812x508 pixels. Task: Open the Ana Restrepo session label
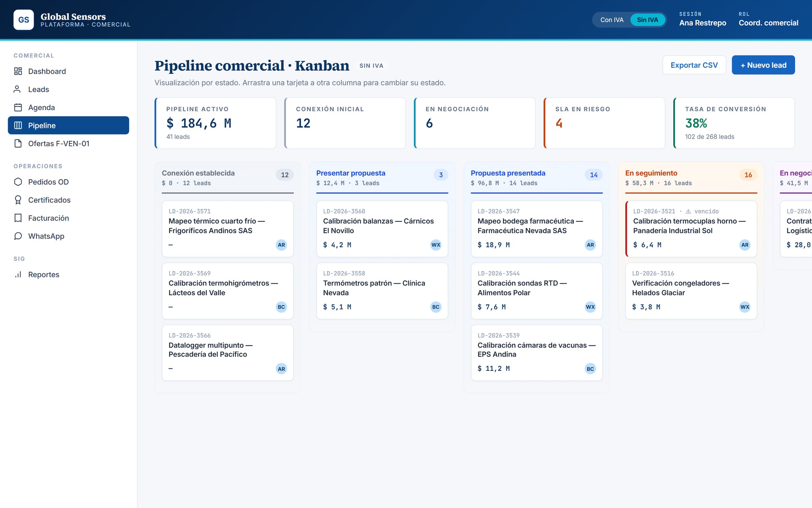pos(703,23)
